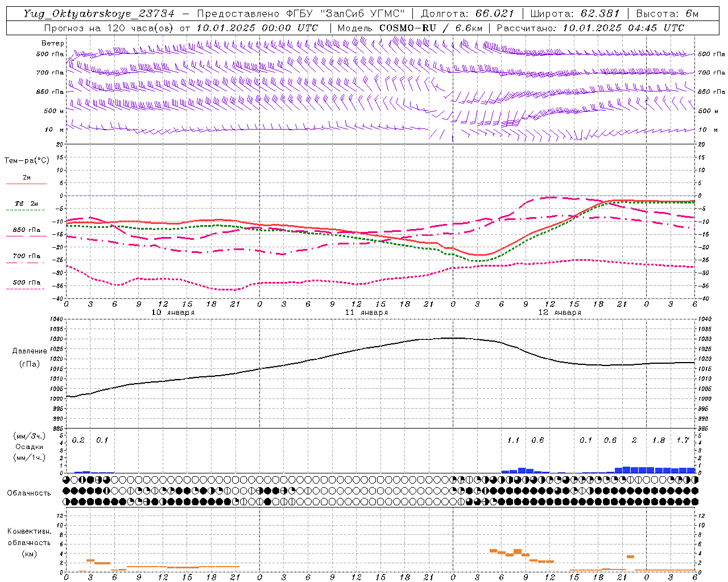Click the 'Td 2м' dew point legend entry
Viewport: 728px width, 582px height.
[x=27, y=203]
